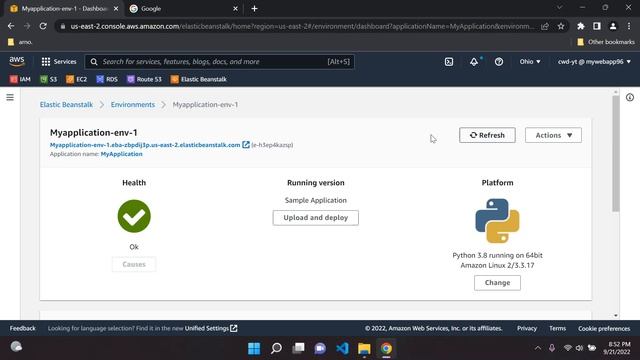Open Task View on taskbar
Viewport: 640px width, 360px height.
(x=298, y=348)
